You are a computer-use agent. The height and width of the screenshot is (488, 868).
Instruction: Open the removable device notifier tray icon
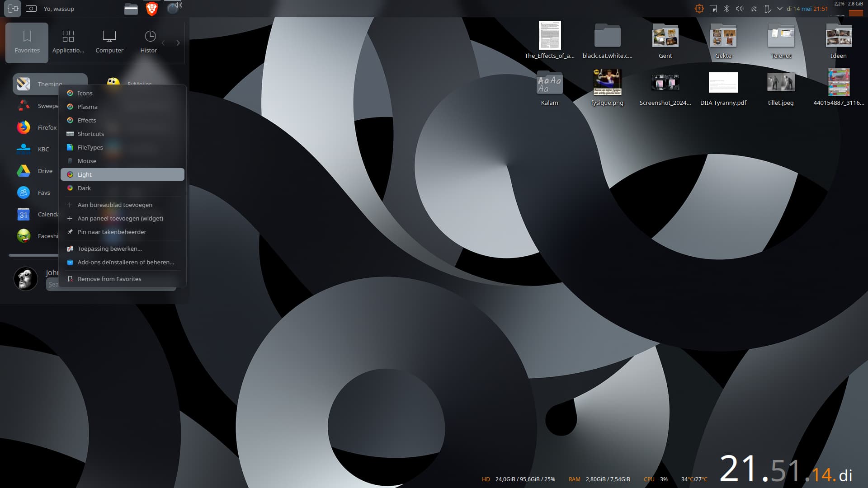767,9
